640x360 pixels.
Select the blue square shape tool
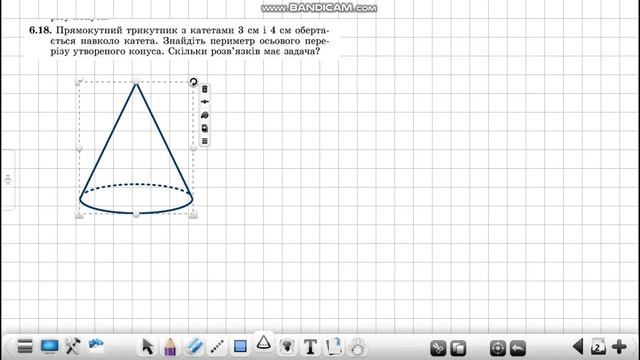(x=240, y=347)
